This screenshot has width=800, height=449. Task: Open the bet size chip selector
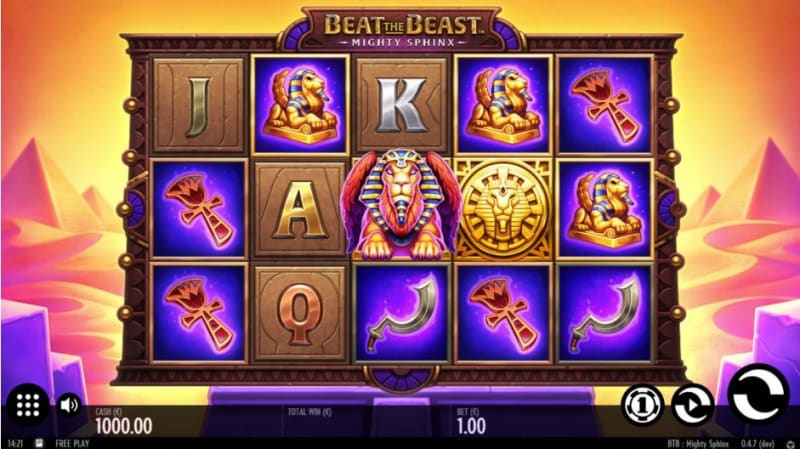[642, 405]
